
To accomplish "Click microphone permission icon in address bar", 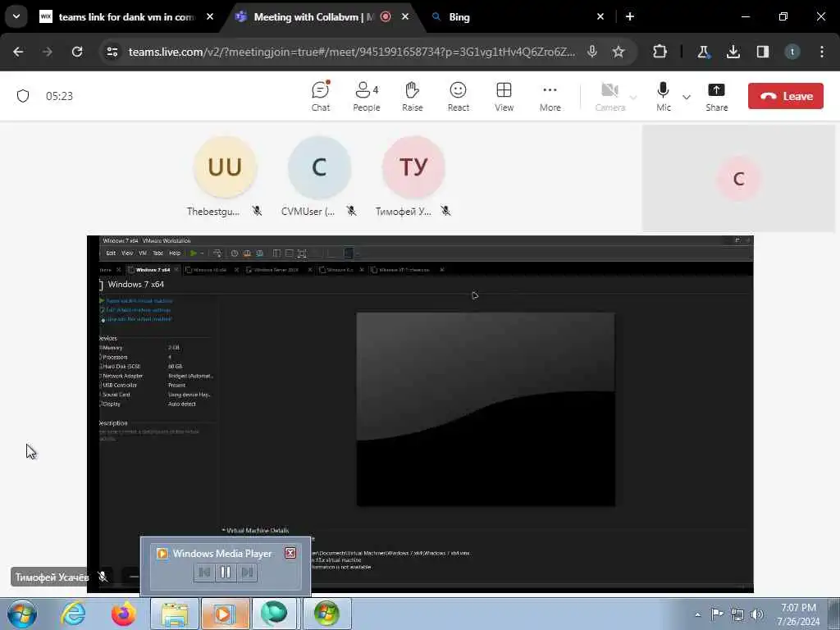I will tap(592, 52).
